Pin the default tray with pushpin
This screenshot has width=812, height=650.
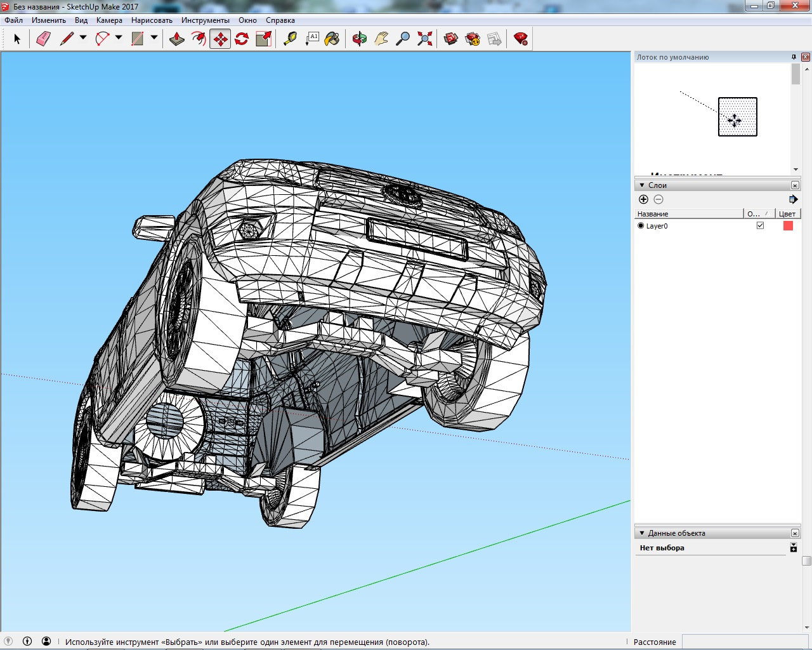click(794, 57)
